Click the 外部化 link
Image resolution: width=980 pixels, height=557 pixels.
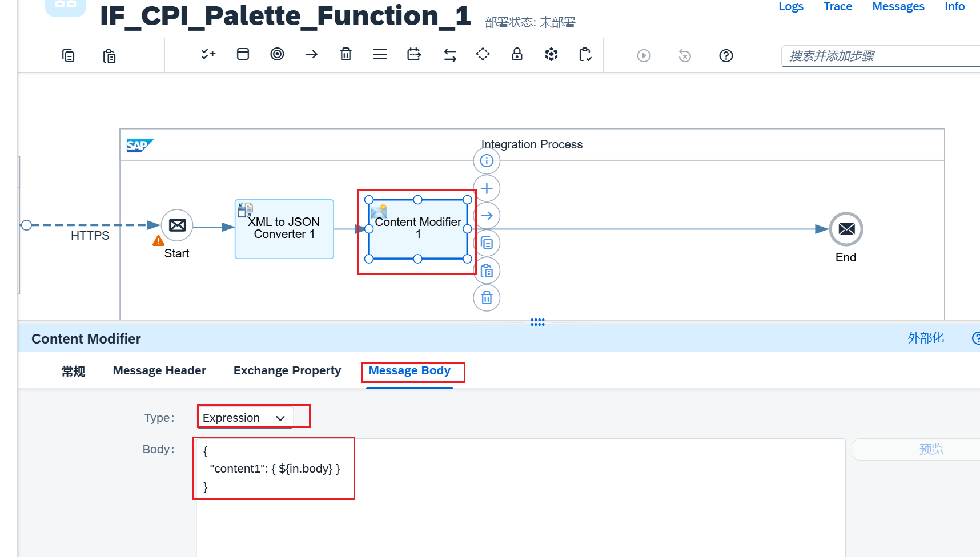pyautogui.click(x=926, y=337)
